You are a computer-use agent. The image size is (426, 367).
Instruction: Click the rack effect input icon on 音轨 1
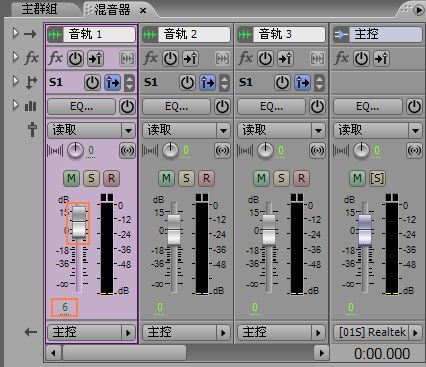point(127,59)
